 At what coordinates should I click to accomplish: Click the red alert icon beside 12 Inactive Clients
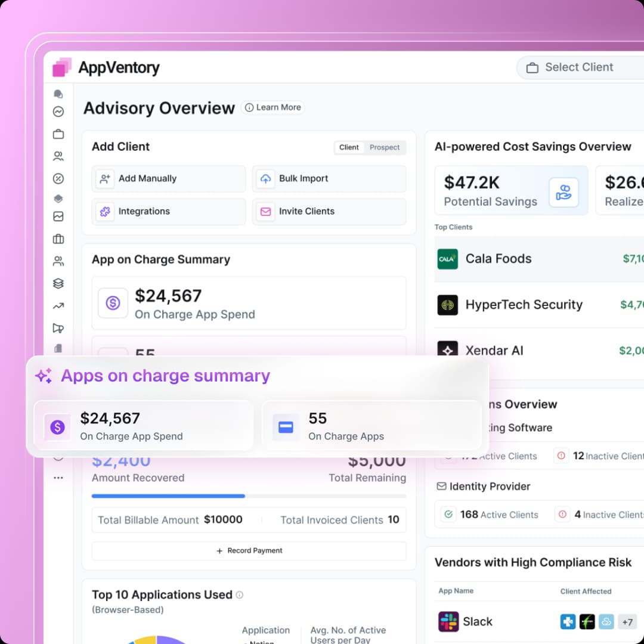tap(561, 456)
